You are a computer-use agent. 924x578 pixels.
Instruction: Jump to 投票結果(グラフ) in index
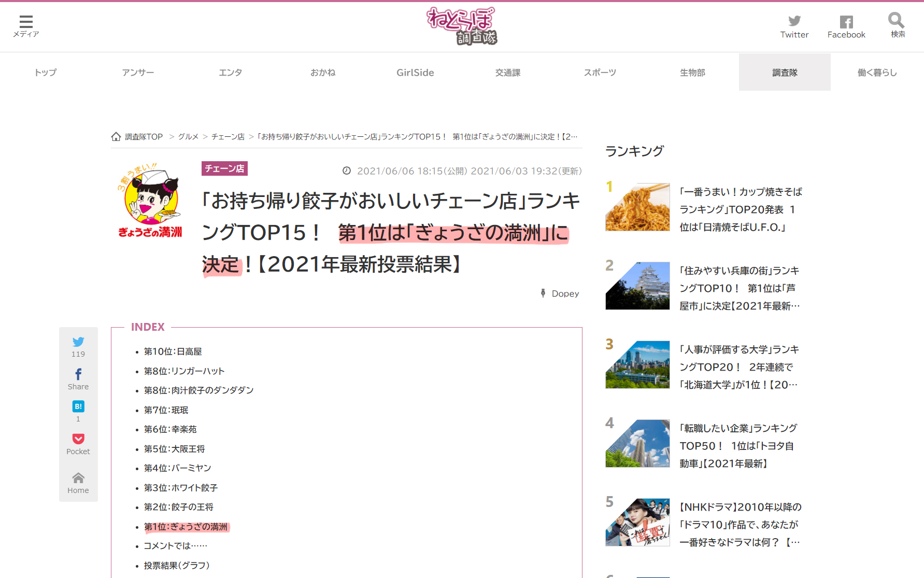pyautogui.click(x=177, y=566)
